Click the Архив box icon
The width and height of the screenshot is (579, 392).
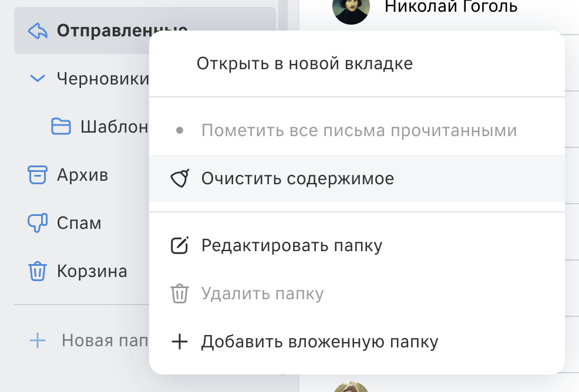point(38,175)
